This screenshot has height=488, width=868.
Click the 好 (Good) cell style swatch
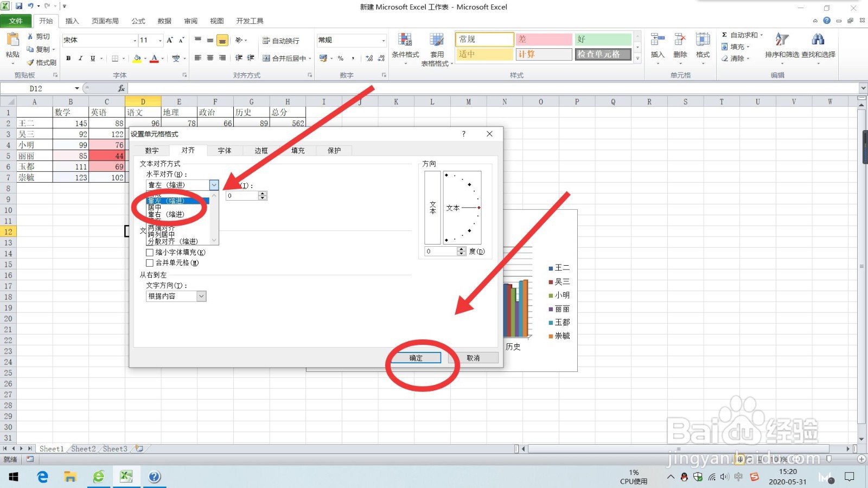pos(603,39)
